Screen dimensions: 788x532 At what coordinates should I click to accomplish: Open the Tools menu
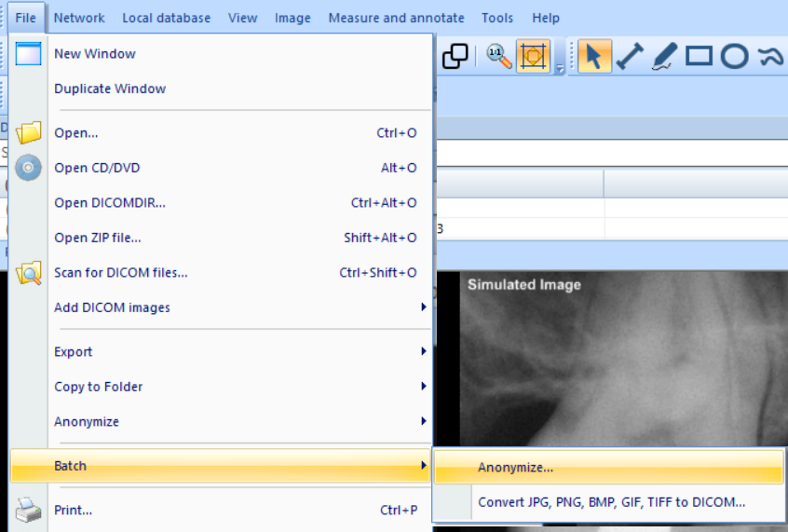pyautogui.click(x=497, y=18)
